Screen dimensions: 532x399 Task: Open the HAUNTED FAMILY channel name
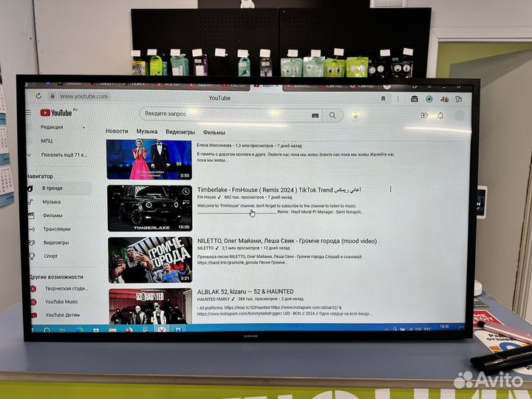click(214, 299)
